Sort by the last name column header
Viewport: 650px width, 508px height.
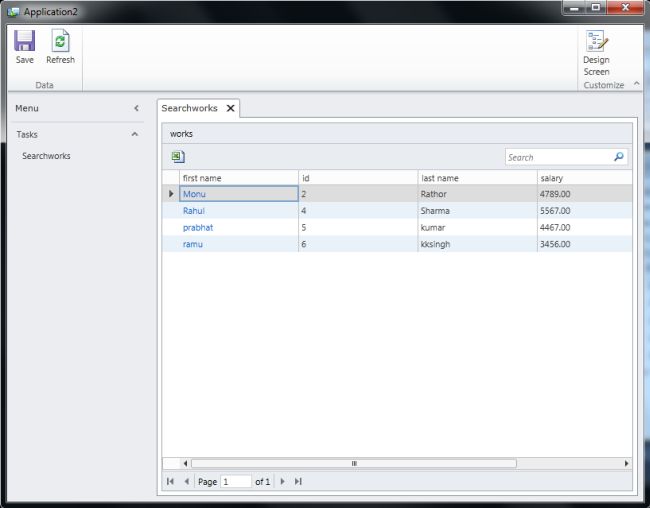[478, 178]
